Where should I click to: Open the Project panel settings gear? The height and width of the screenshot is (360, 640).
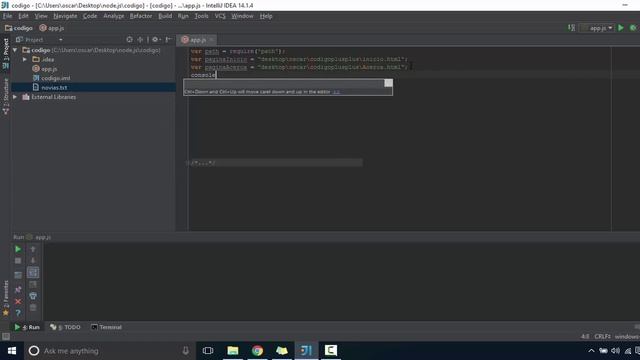click(x=156, y=40)
